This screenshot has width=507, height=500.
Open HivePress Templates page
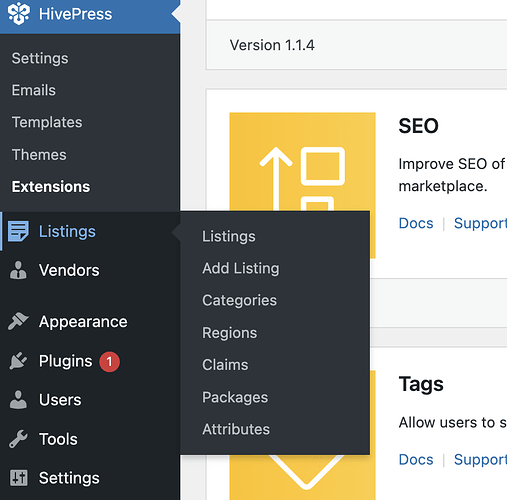tap(47, 122)
